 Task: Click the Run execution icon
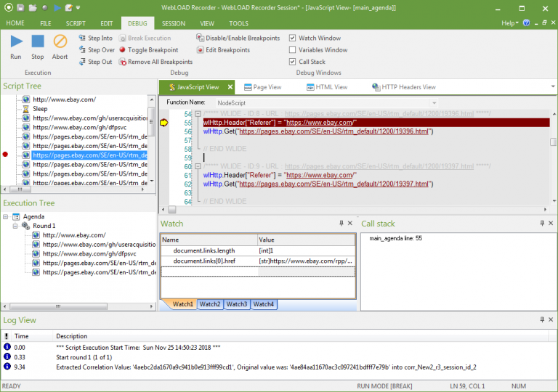[x=16, y=43]
